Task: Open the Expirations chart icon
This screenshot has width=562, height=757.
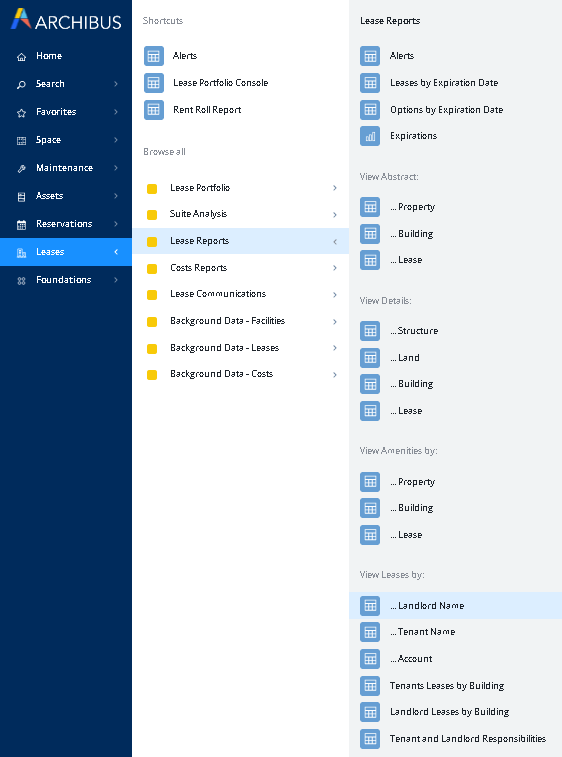Action: pos(370,136)
